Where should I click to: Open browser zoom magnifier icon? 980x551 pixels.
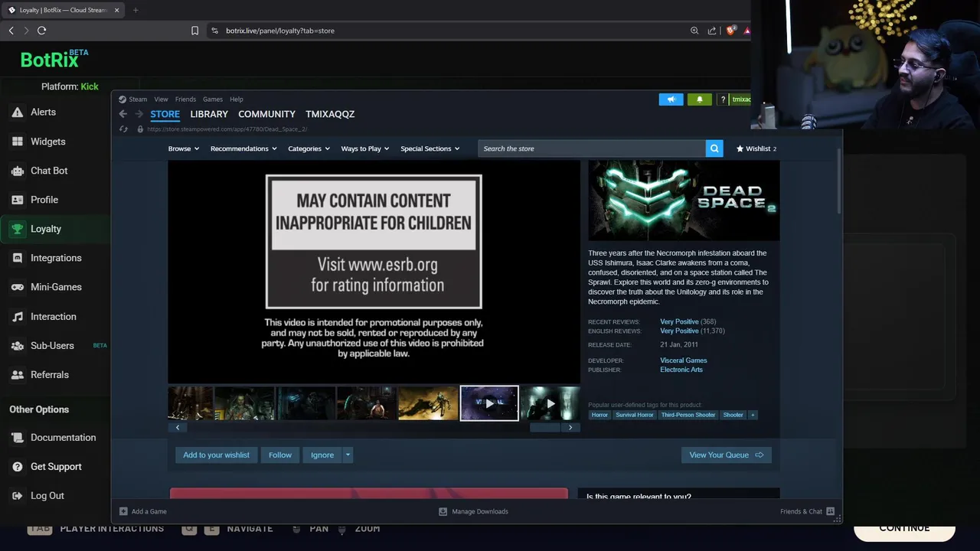[x=694, y=31]
